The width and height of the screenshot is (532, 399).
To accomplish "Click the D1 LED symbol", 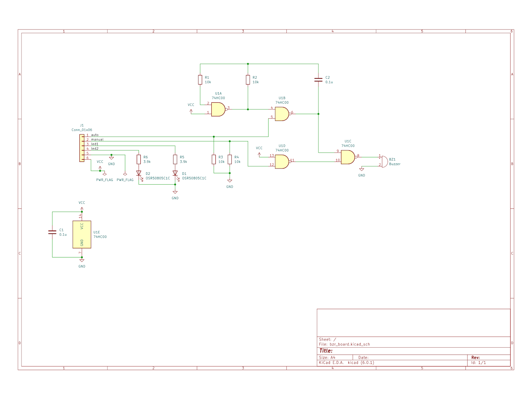I will (175, 173).
